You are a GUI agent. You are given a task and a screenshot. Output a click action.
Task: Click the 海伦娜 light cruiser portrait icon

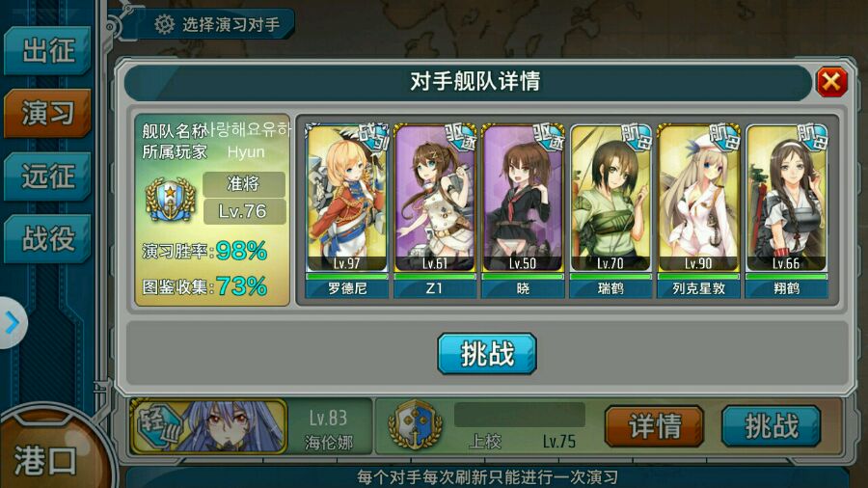coord(209,426)
